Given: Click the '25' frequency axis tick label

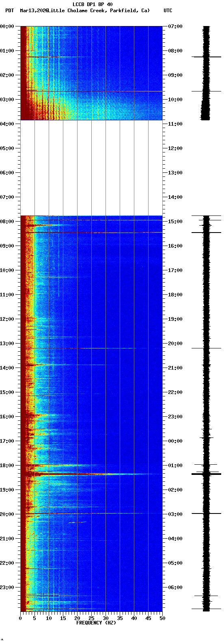Looking at the screenshot, I should [x=91, y=618].
